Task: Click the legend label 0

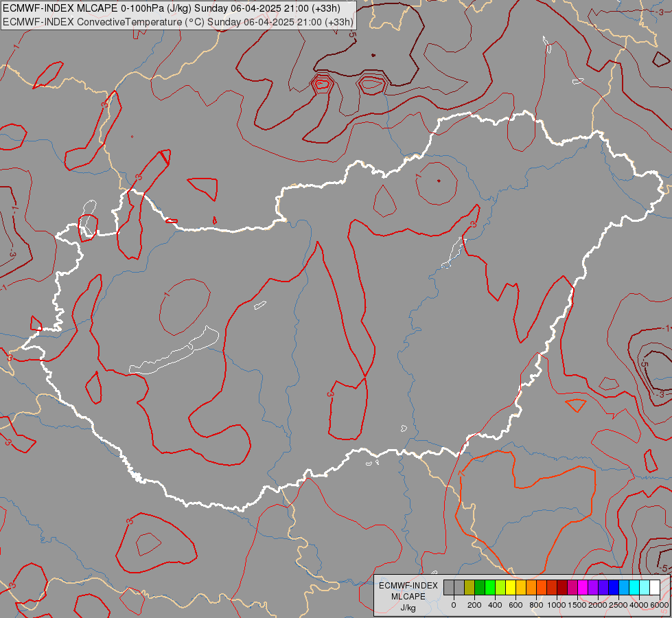Action: tap(454, 605)
